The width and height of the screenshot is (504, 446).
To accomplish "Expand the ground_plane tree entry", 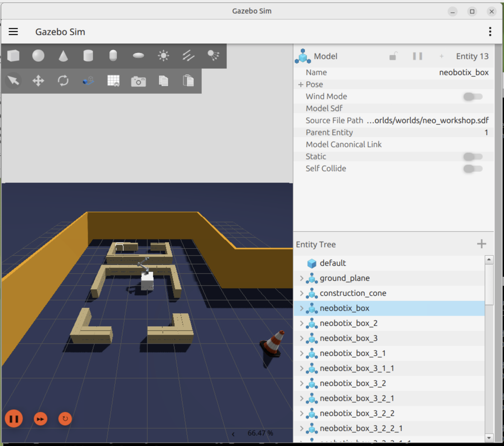I will 302,278.
